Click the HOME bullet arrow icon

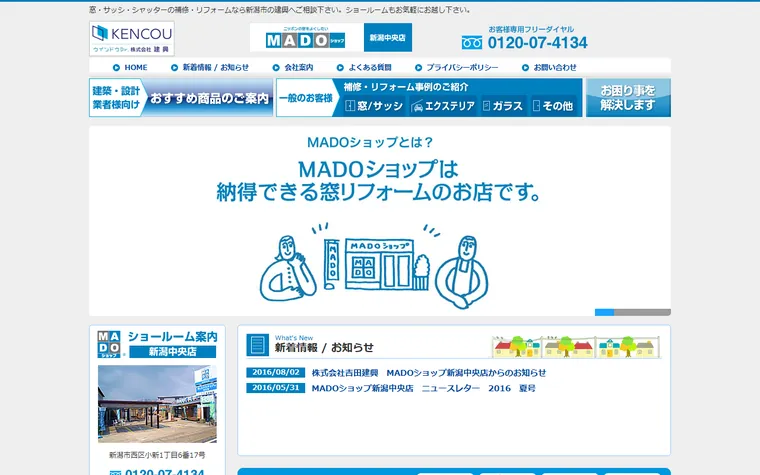click(116, 68)
